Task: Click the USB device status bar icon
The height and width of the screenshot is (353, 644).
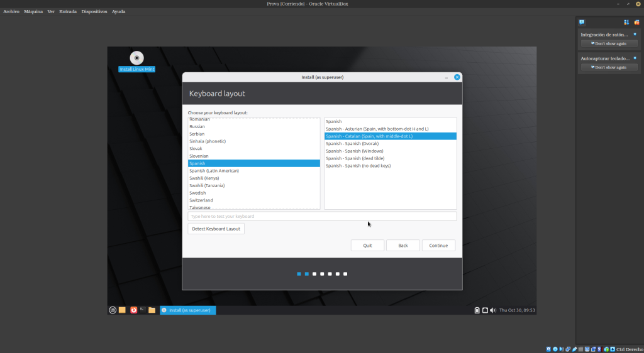Action: click(575, 349)
